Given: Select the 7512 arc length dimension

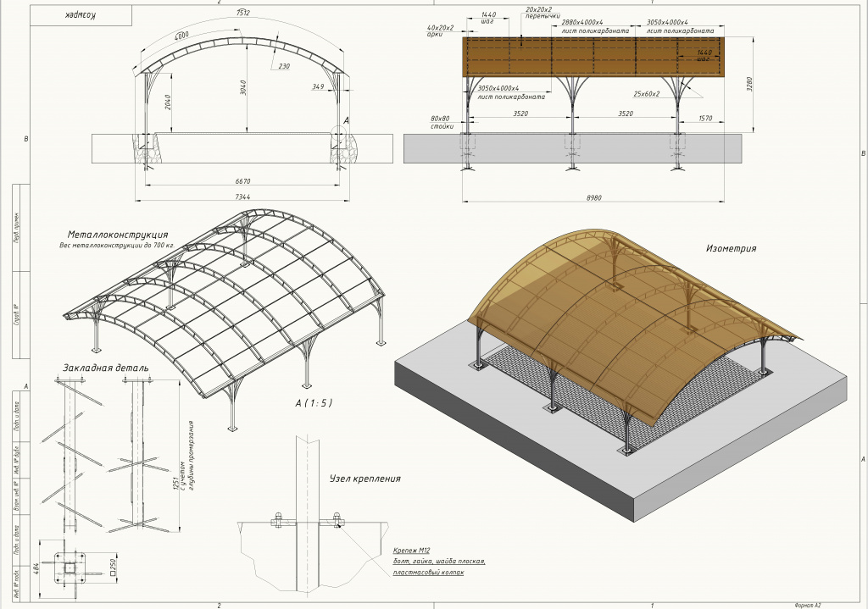Looking at the screenshot, I should [x=243, y=14].
